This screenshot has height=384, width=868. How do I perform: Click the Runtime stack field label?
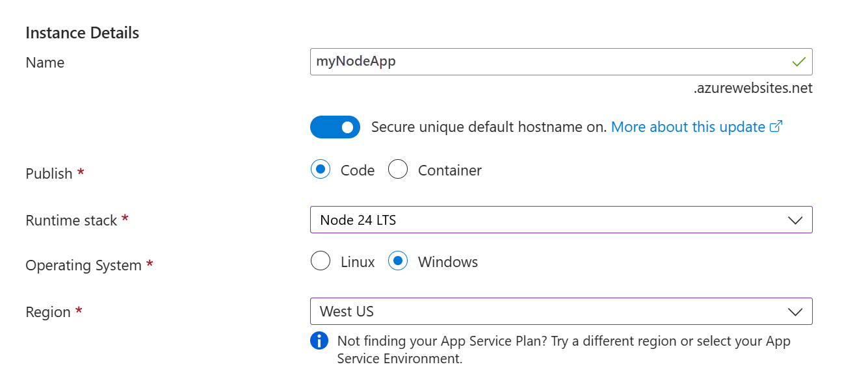pyautogui.click(x=72, y=220)
